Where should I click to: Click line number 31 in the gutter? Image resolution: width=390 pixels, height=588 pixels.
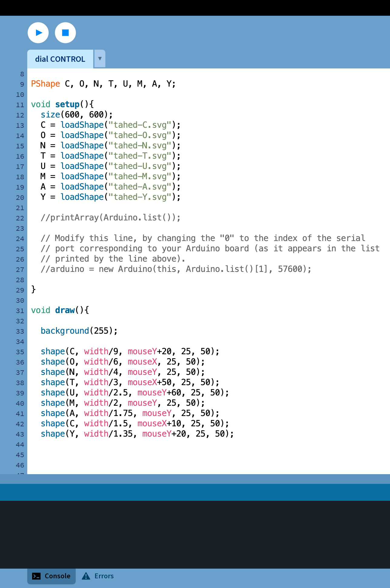(x=20, y=311)
